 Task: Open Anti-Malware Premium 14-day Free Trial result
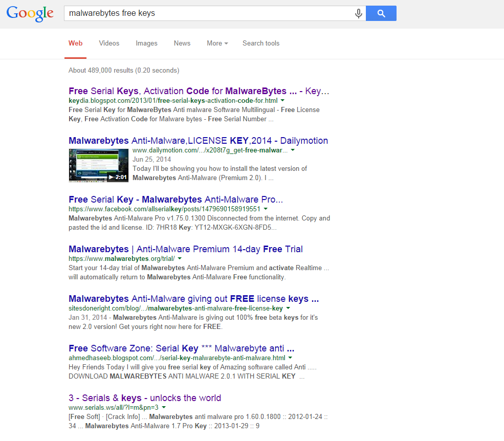(186, 249)
